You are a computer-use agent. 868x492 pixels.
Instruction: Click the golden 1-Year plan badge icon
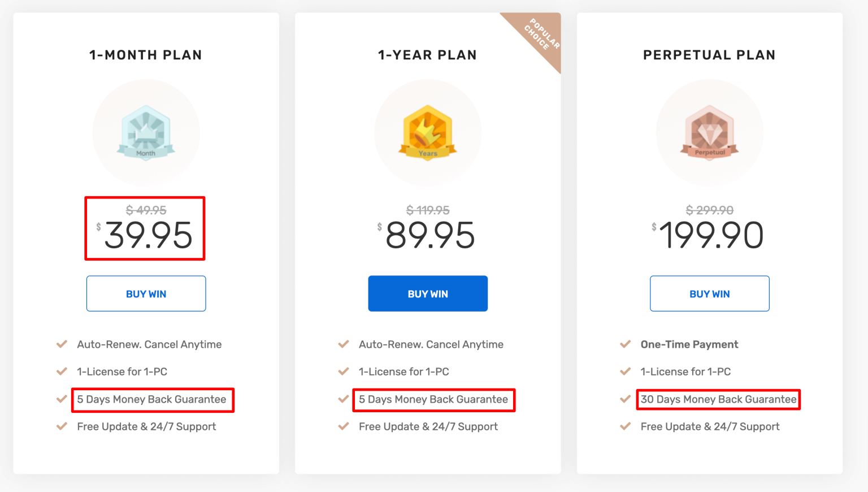[428, 133]
